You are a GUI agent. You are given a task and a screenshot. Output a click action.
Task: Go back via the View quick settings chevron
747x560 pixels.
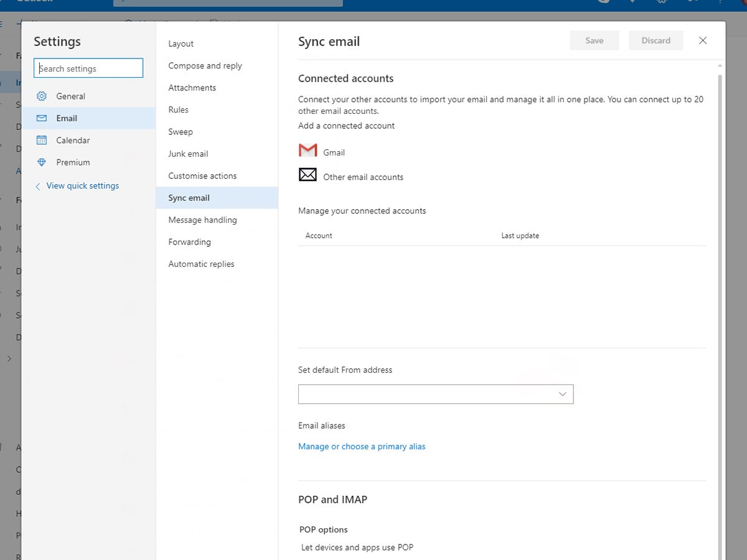pyautogui.click(x=37, y=185)
